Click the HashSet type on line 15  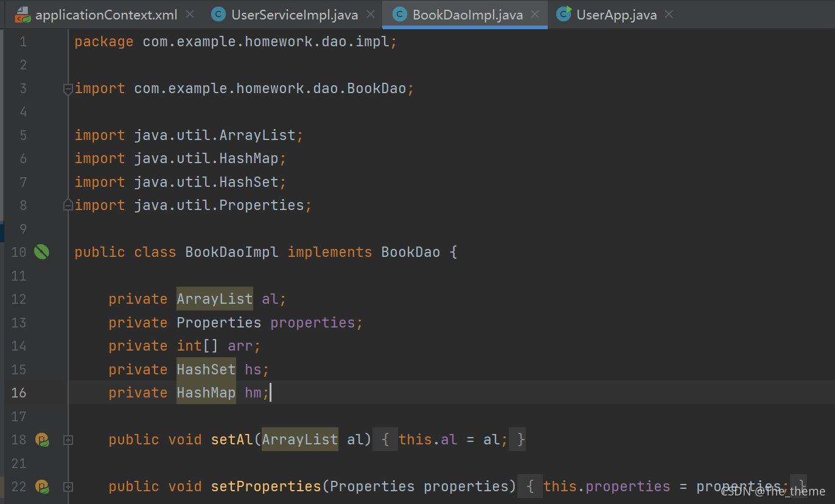[x=206, y=369]
